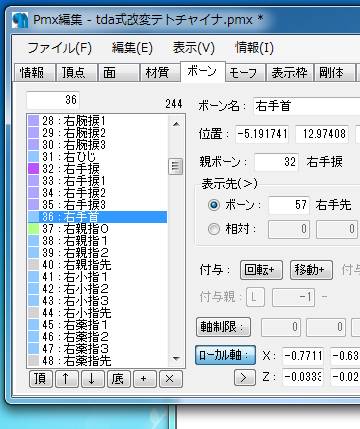360x429 pixels.
Task: Open the 編集(E) menu
Action: (132, 48)
